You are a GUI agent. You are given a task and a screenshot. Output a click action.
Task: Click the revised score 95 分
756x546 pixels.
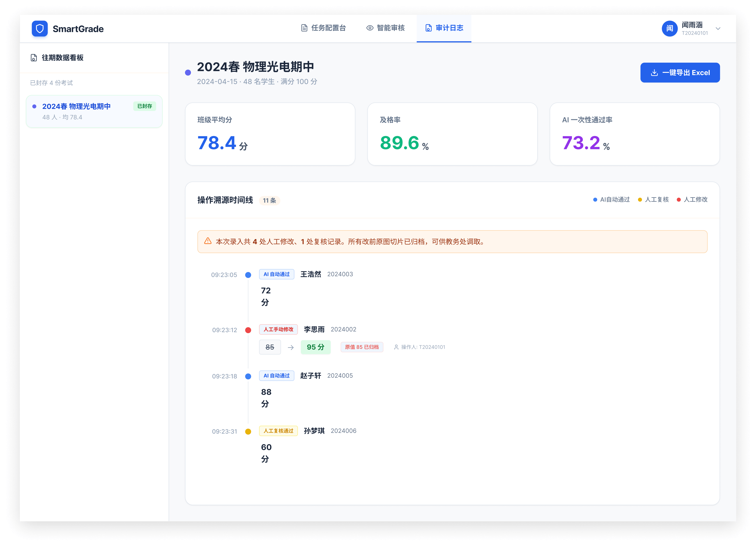coord(316,347)
